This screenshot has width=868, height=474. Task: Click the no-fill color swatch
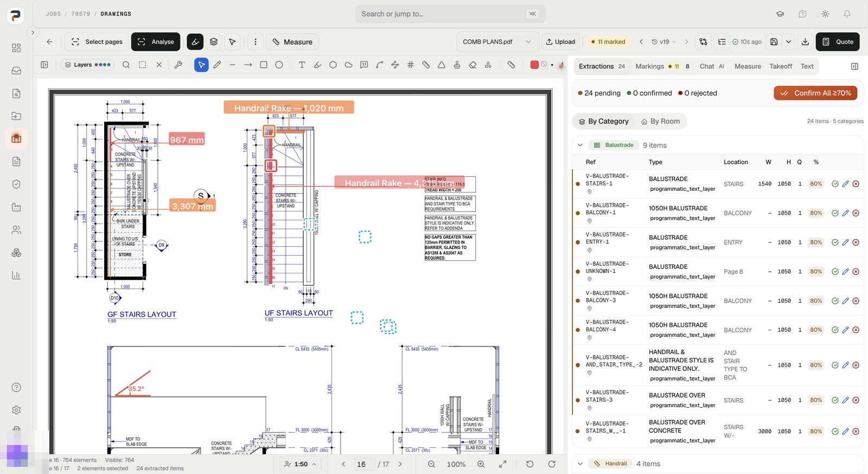click(x=544, y=65)
